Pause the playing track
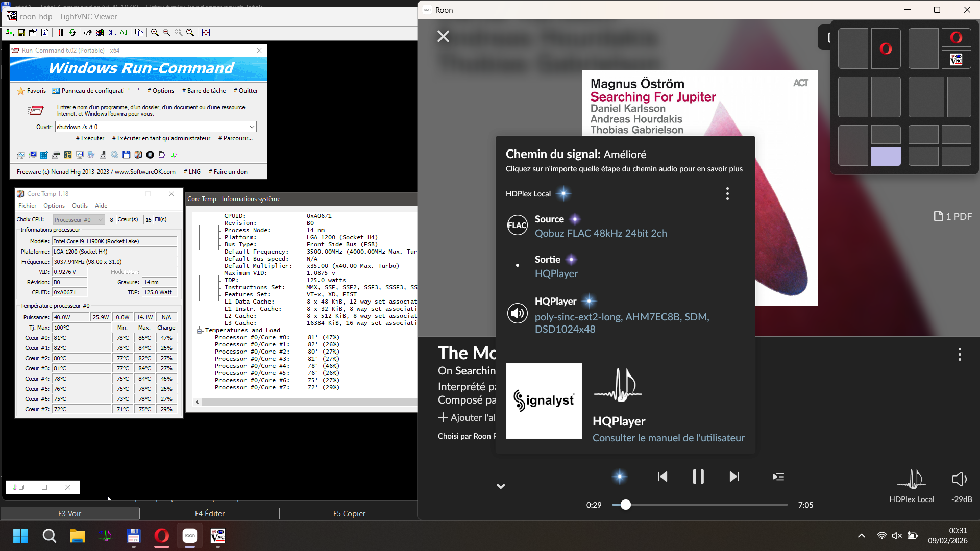980x551 pixels. pos(698,477)
